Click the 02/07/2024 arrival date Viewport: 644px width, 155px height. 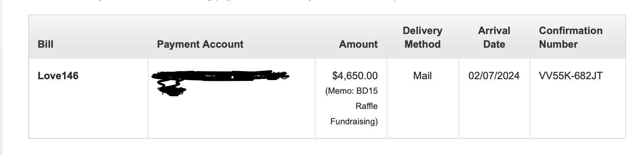tap(494, 76)
